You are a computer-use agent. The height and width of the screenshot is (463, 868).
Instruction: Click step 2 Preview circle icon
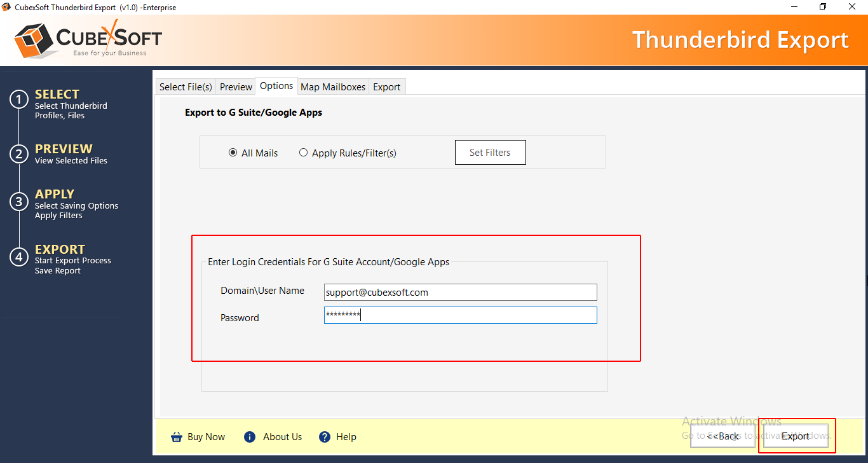pyautogui.click(x=19, y=154)
